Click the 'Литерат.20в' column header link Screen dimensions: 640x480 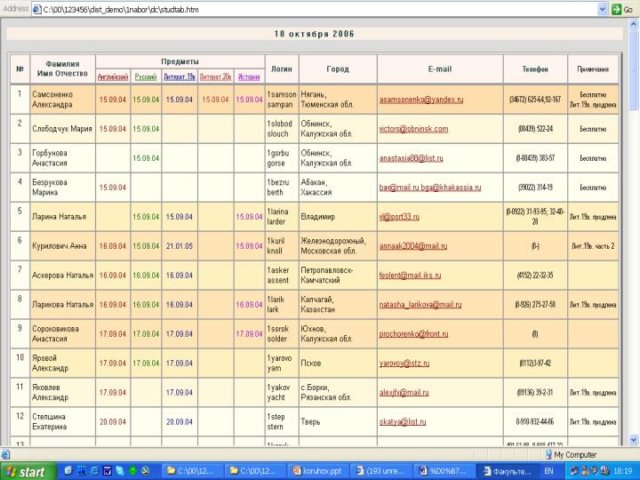point(215,76)
